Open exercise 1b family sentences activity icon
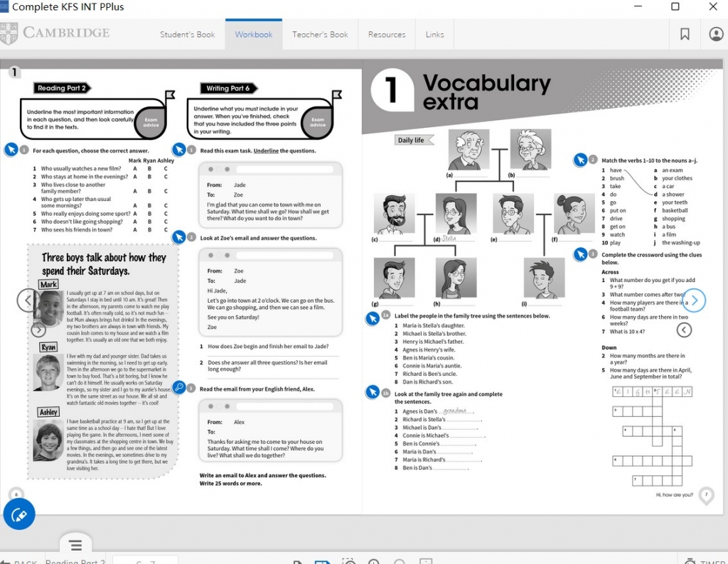Image resolution: width=728 pixels, height=564 pixels. coord(373,392)
